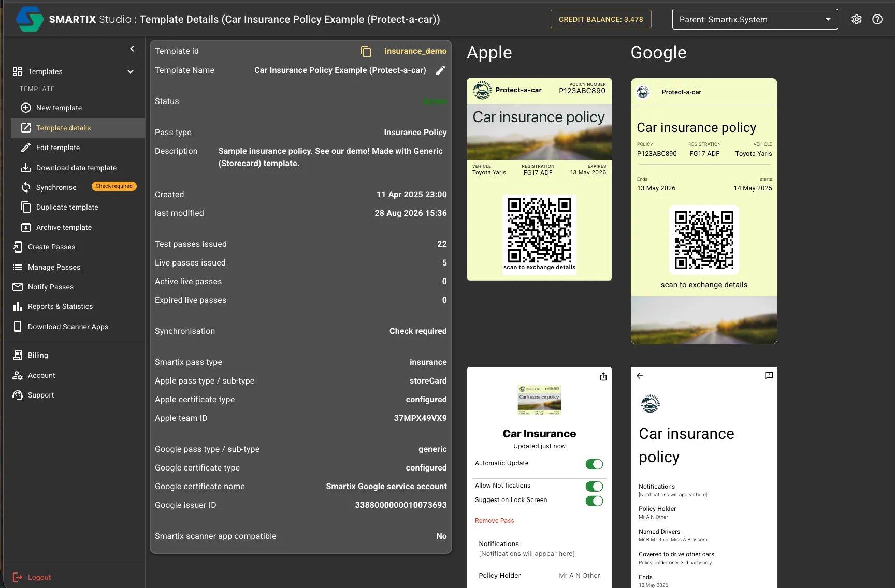Click the Create Passes icon
This screenshot has width=895, height=588.
(x=18, y=247)
